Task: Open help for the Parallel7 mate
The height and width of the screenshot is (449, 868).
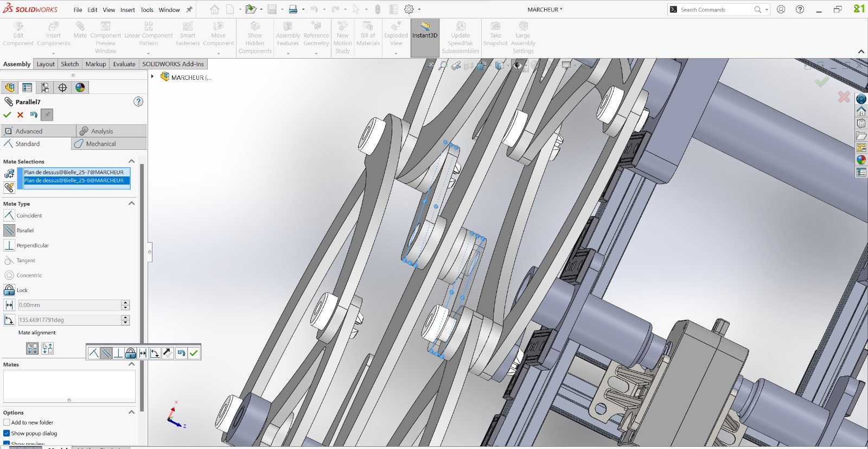Action: coord(138,102)
